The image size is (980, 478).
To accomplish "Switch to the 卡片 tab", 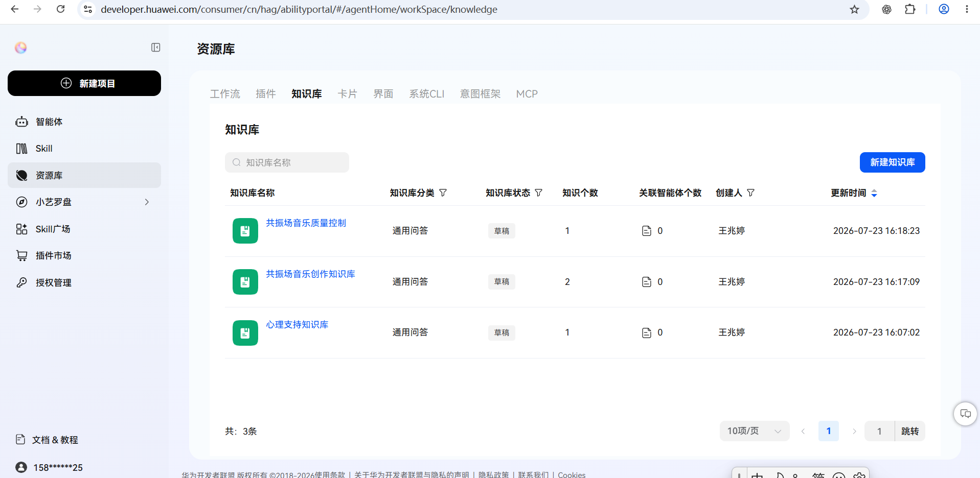I will click(x=348, y=94).
